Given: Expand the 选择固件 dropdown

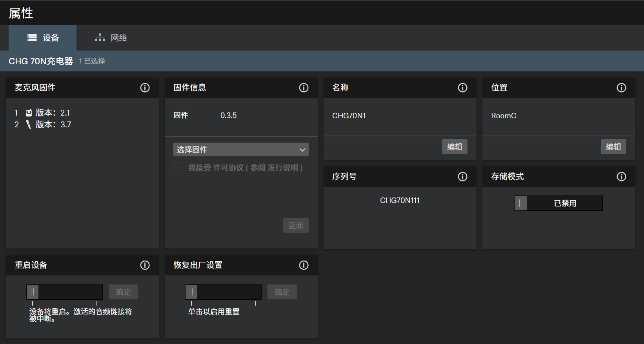Looking at the screenshot, I should pos(241,150).
